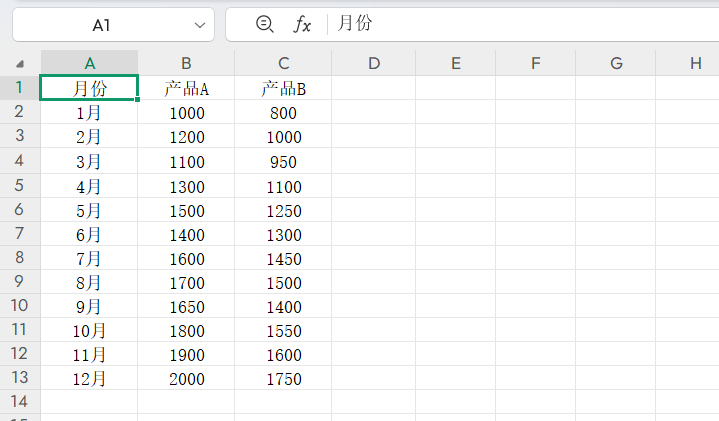719x421 pixels.
Task: Select column F header
Action: click(535, 63)
